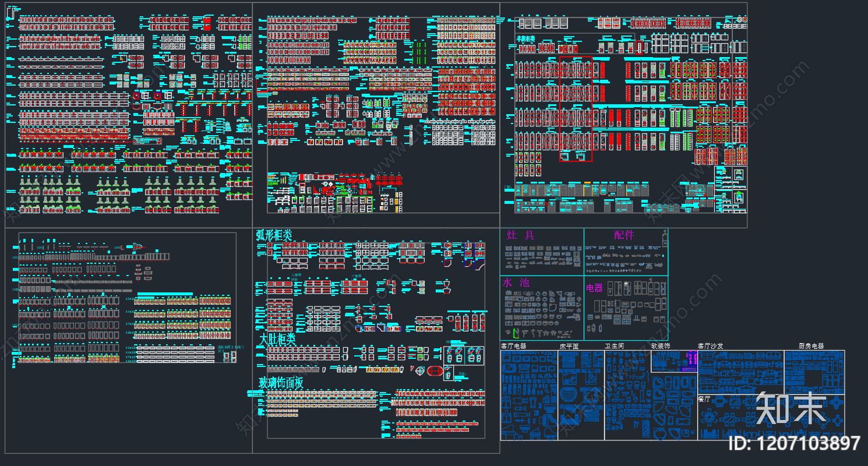This screenshot has height=466, width=868.
Task: Select the magenta 灶具 panel title
Action: [x=520, y=235]
